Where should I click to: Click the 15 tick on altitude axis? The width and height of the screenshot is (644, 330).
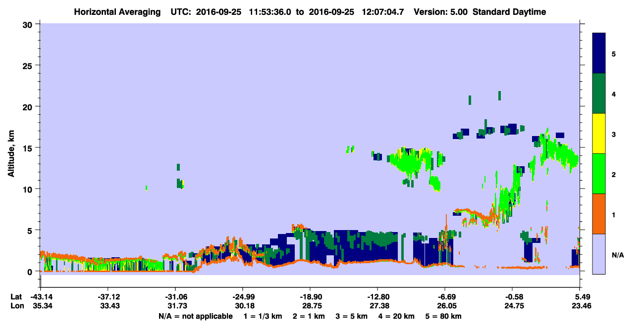(29, 148)
